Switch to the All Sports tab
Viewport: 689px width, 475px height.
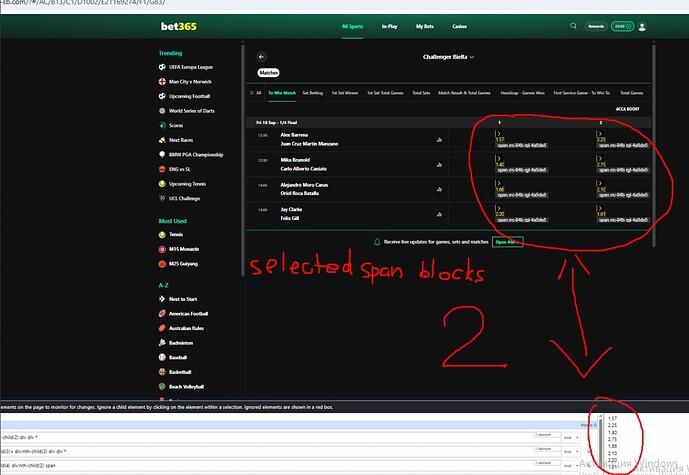[x=352, y=26]
